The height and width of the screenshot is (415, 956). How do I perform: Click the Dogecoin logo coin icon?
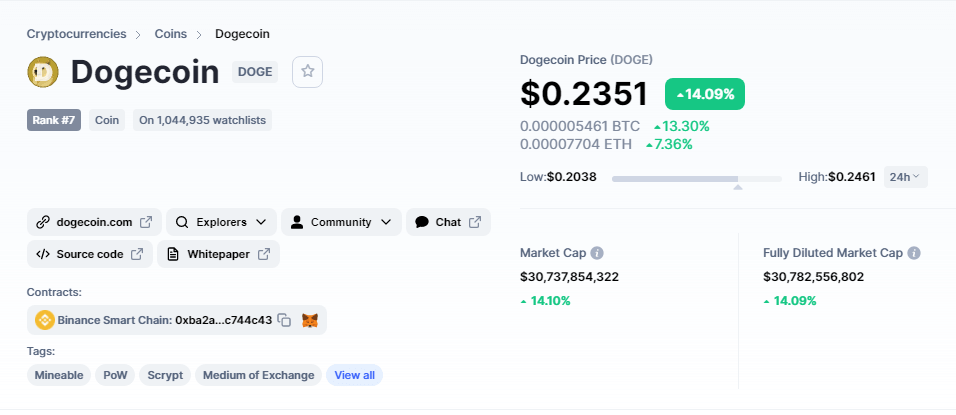click(43, 72)
